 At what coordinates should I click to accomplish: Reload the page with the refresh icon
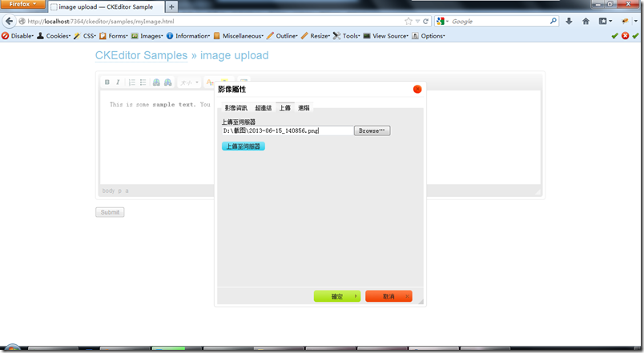coord(425,22)
